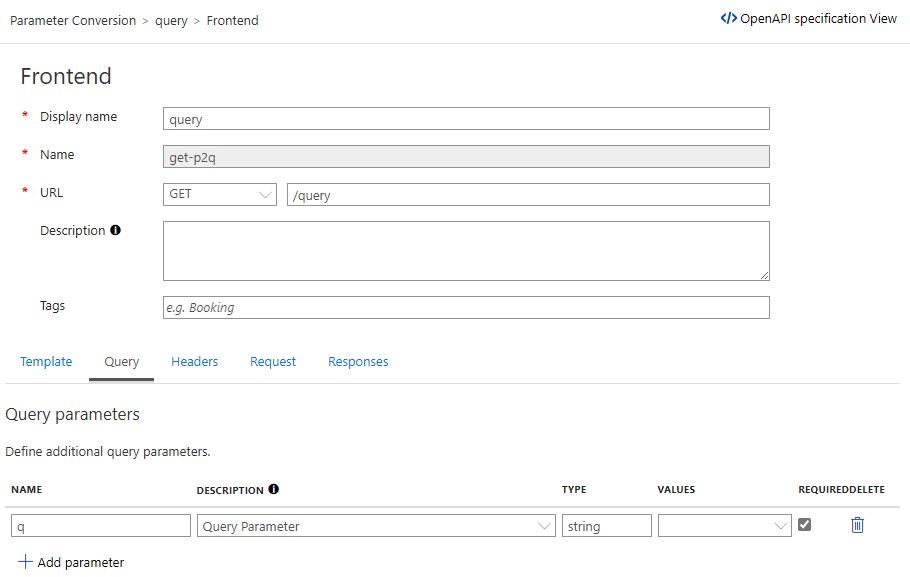
Task: Click the plus icon to add parameter
Action: 26,562
